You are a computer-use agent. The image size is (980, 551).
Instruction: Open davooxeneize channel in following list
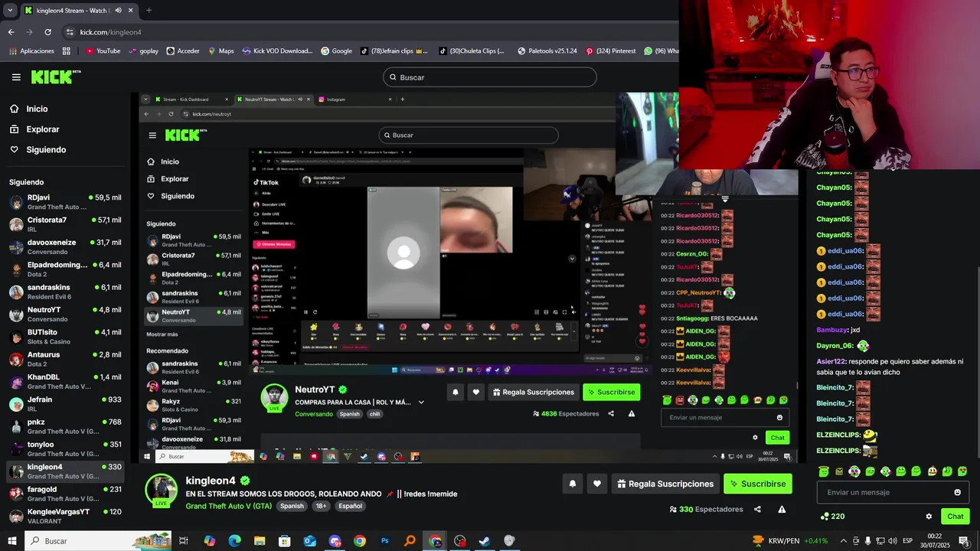pos(65,246)
